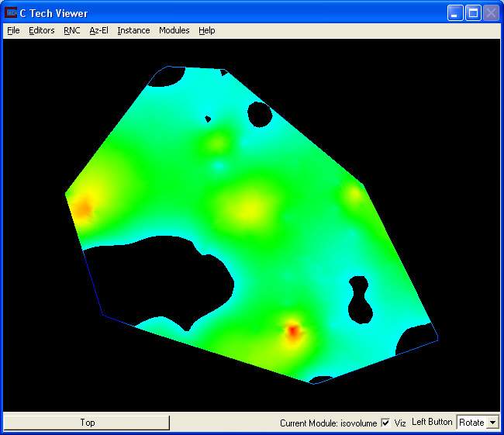Image resolution: width=504 pixels, height=435 pixels.
Task: Click the Top view button
Action: pos(87,423)
